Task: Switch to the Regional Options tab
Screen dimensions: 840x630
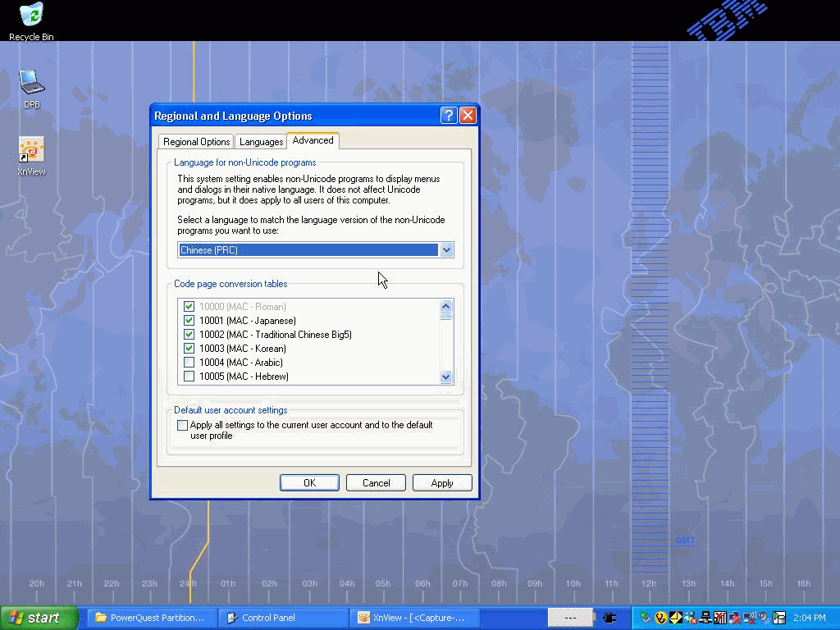Action: (x=196, y=142)
